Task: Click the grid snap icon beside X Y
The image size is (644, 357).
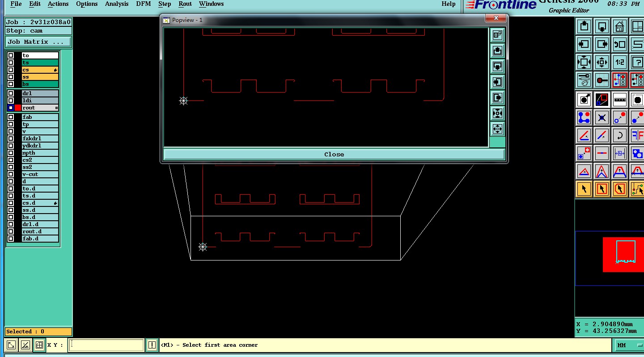Action: coord(39,345)
